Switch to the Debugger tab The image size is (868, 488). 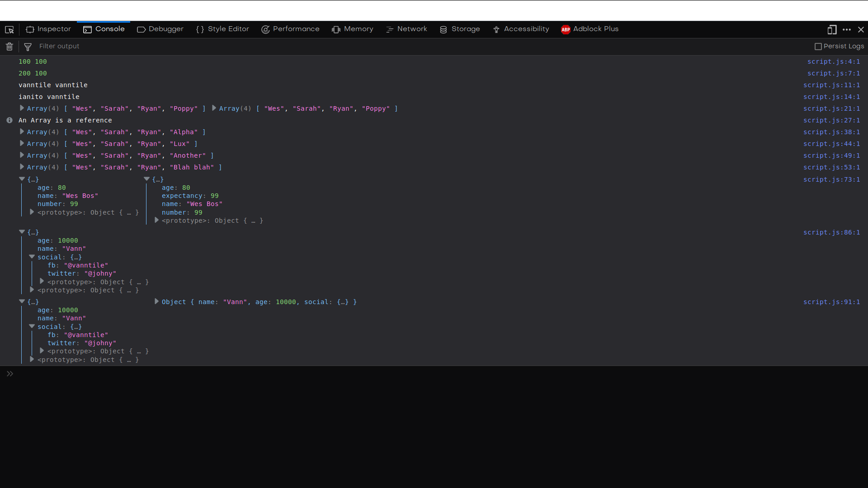pos(160,28)
